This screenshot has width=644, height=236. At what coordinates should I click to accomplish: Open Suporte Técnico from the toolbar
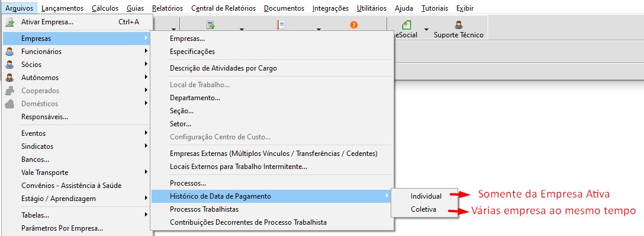[x=458, y=29]
